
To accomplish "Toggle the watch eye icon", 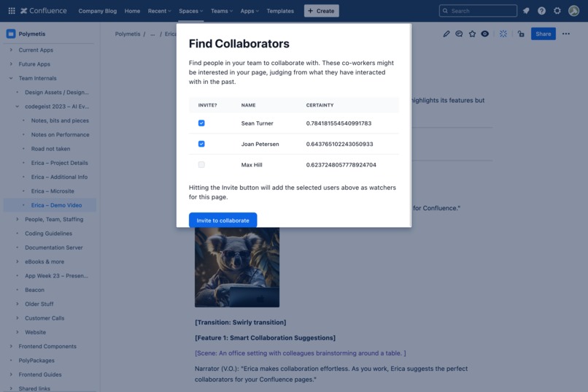I will pyautogui.click(x=485, y=34).
